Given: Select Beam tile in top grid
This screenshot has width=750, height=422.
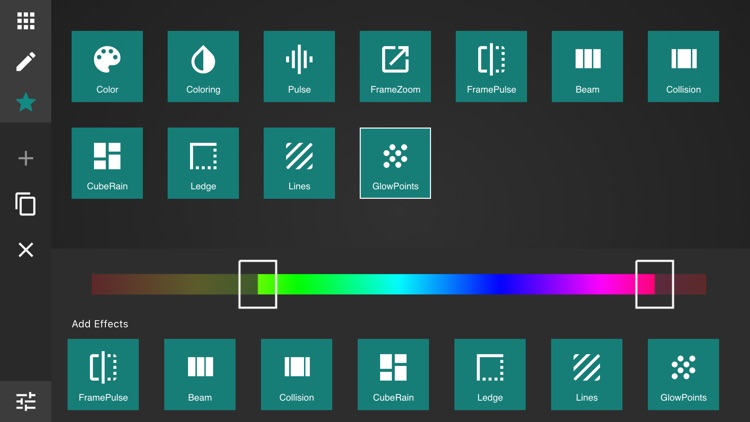Looking at the screenshot, I should pos(587,67).
